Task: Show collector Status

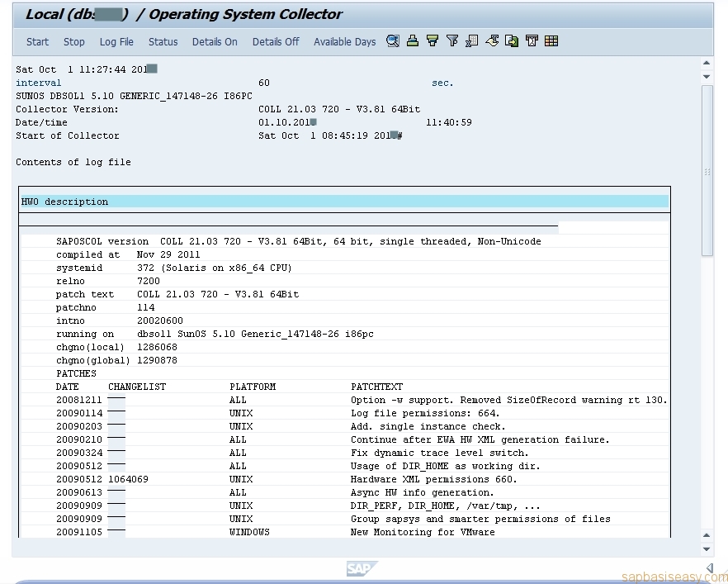Action: (163, 42)
